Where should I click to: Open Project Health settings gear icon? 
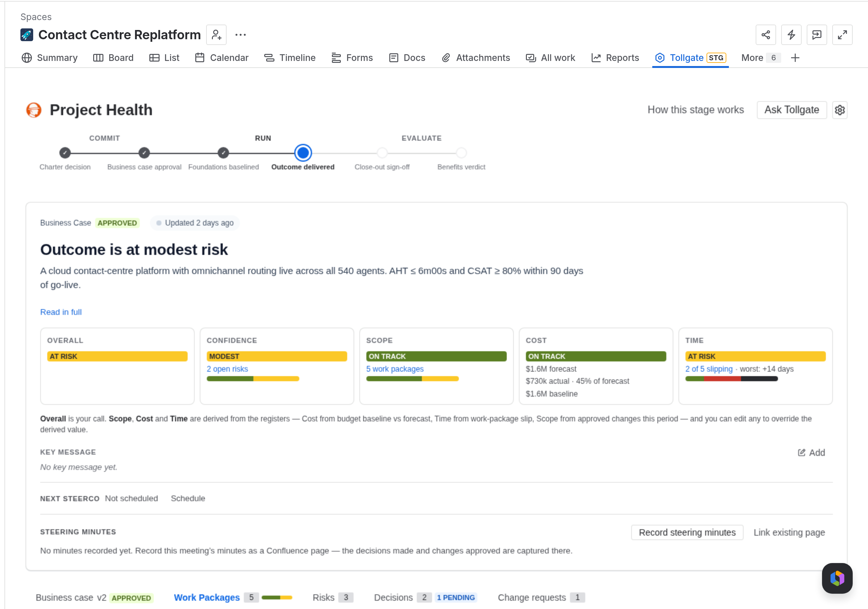click(840, 110)
